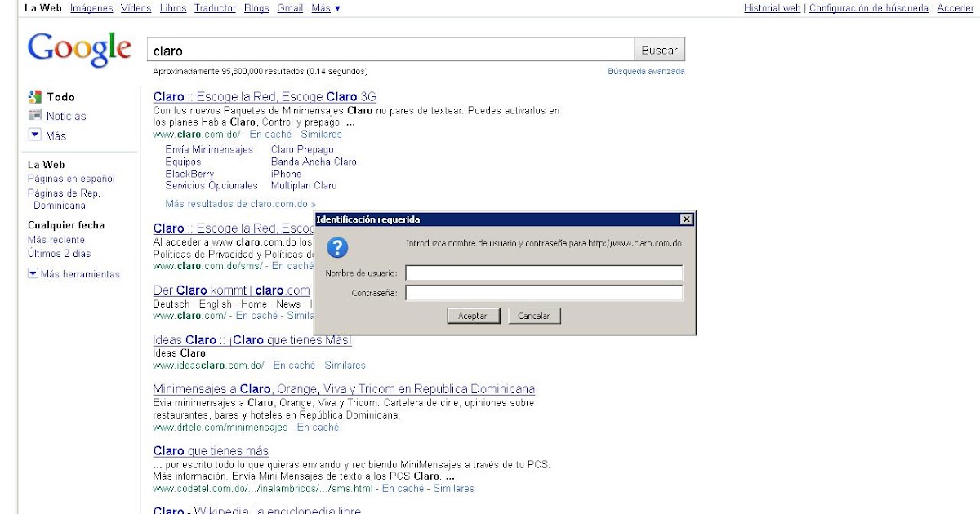This screenshot has height=514, width=980.
Task: Open first result Claro Escoge la Red 3G
Action: click(265, 96)
